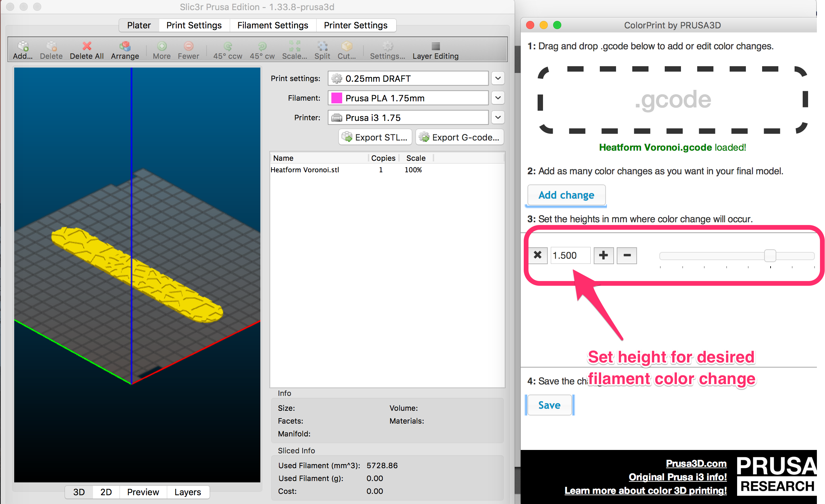The height and width of the screenshot is (504, 825).
Task: Switch to the 2D view tab
Action: 106,492
